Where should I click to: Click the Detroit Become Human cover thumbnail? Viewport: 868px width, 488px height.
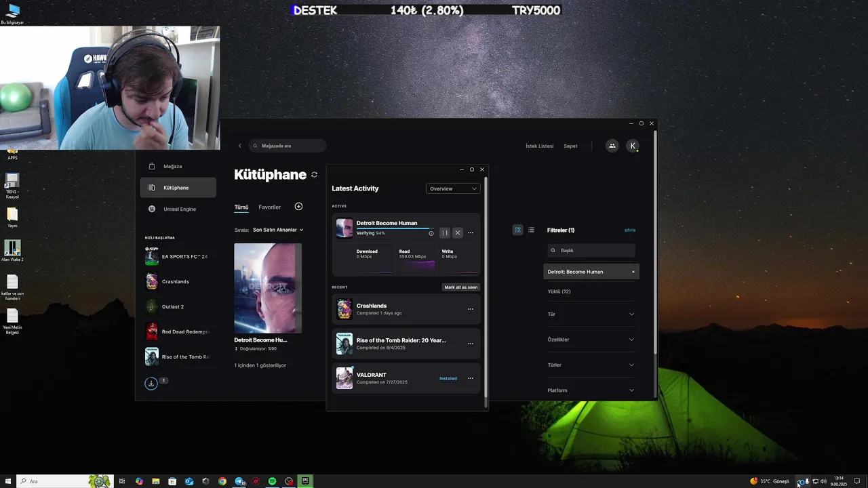(268, 288)
